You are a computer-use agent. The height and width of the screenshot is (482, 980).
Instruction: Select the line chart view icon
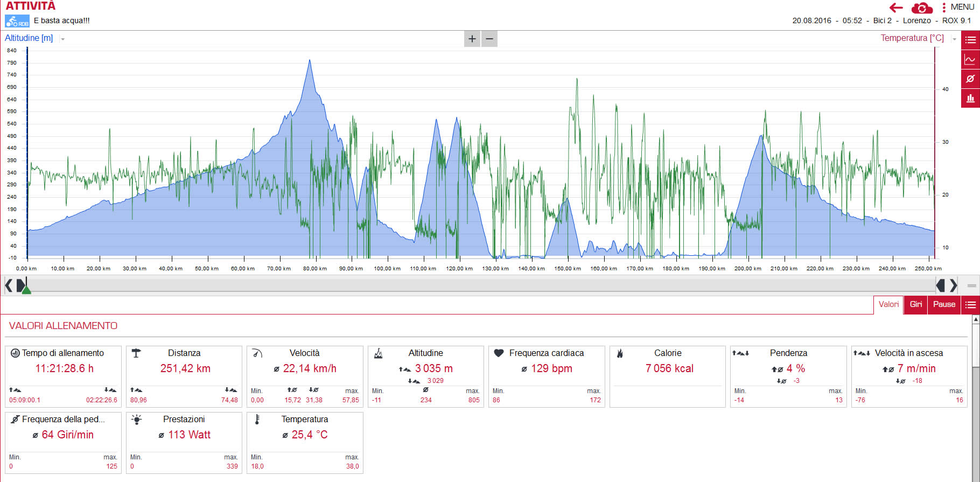pos(970,59)
